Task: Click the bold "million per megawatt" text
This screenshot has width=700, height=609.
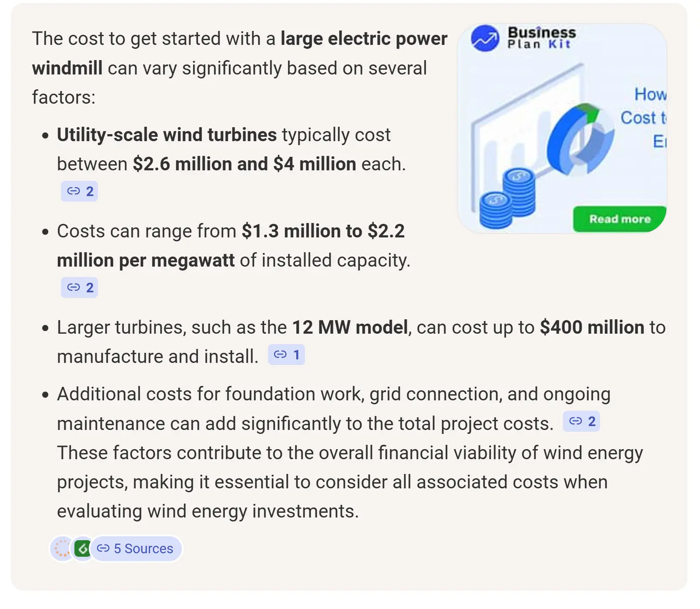Action: click(x=146, y=260)
